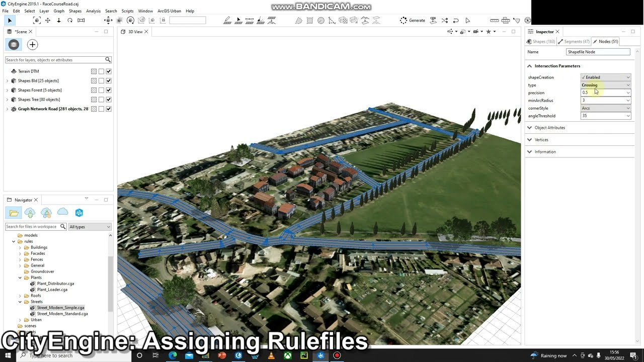Screen dimensions: 644x362
Task: Open the All types filter dropdown
Action: point(90,227)
